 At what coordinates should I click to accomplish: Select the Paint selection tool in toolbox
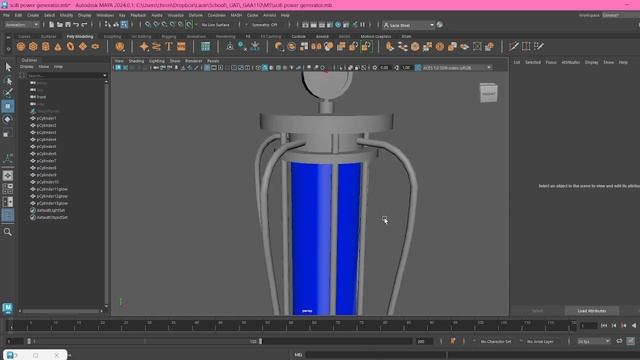(8, 93)
